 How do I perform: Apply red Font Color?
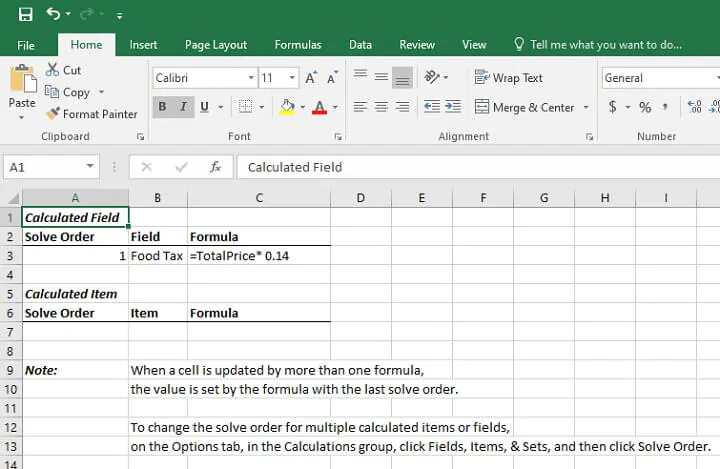point(320,107)
